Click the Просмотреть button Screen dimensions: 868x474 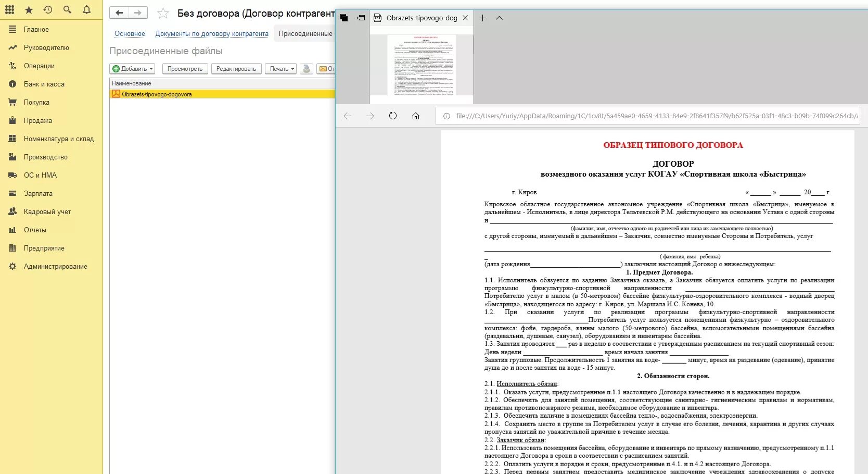click(185, 69)
